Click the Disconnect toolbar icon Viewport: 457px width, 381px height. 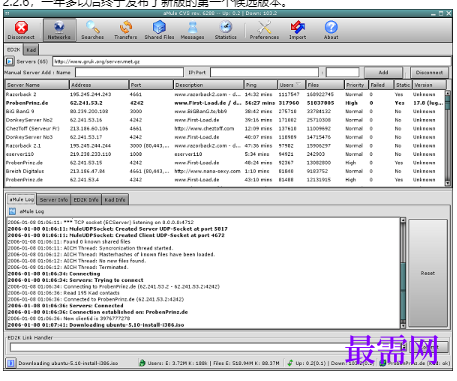(21, 30)
